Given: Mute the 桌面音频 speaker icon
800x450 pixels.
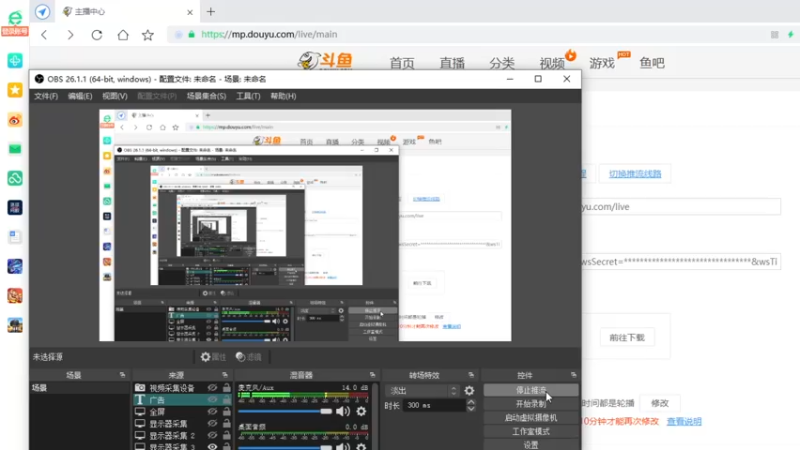Looking at the screenshot, I should (x=343, y=447).
